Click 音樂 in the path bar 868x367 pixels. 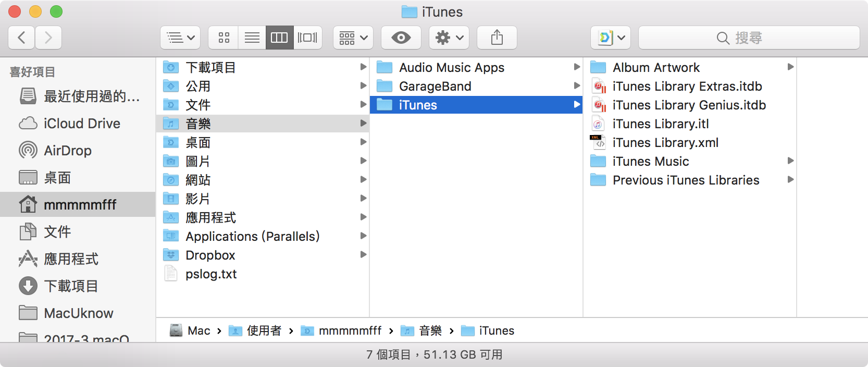[x=421, y=331]
